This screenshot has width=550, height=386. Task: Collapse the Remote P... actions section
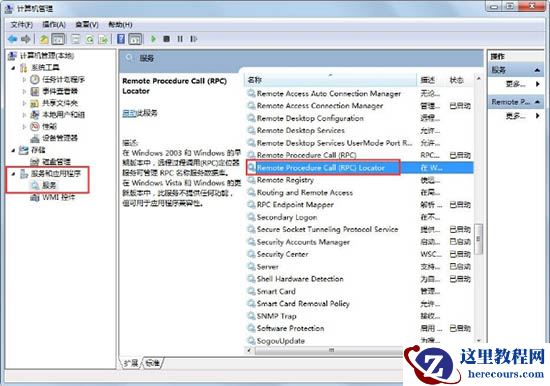pyautogui.click(x=537, y=102)
